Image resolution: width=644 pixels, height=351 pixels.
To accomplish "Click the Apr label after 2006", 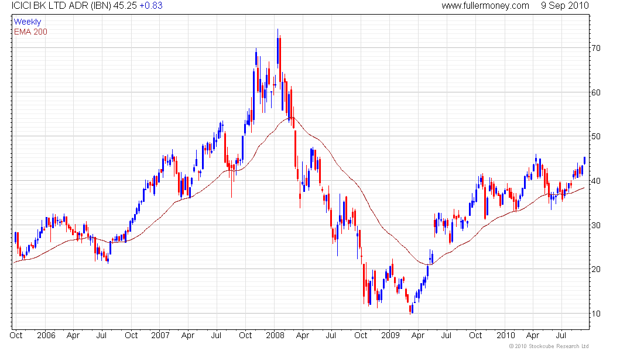I will tap(73, 335).
